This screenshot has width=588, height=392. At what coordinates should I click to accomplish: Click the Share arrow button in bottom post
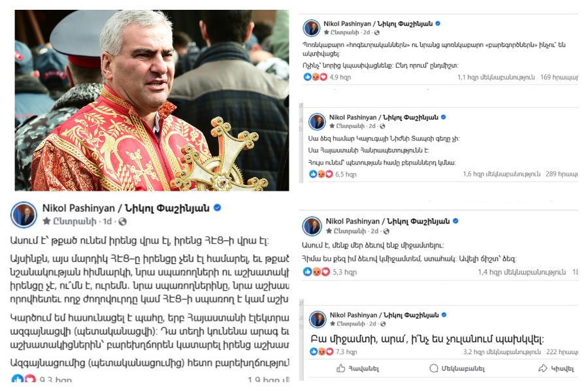(x=556, y=368)
